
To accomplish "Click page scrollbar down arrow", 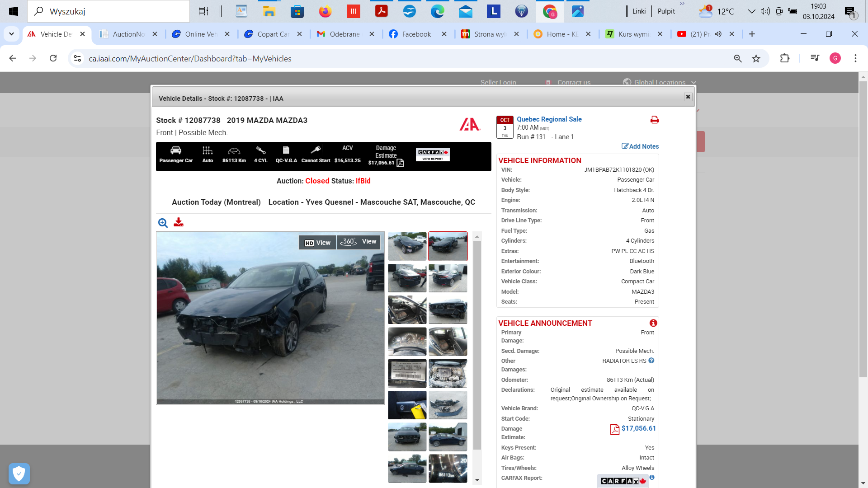I will 863,483.
